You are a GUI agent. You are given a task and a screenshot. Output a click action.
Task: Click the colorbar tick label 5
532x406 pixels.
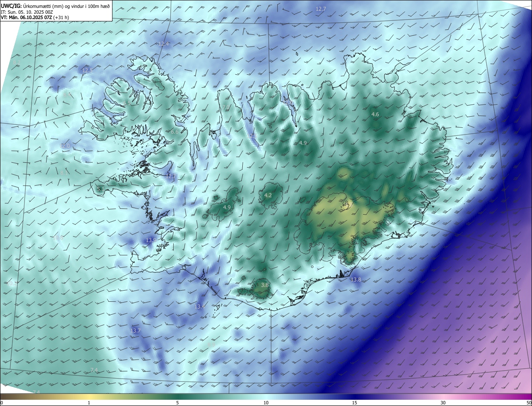(177, 403)
